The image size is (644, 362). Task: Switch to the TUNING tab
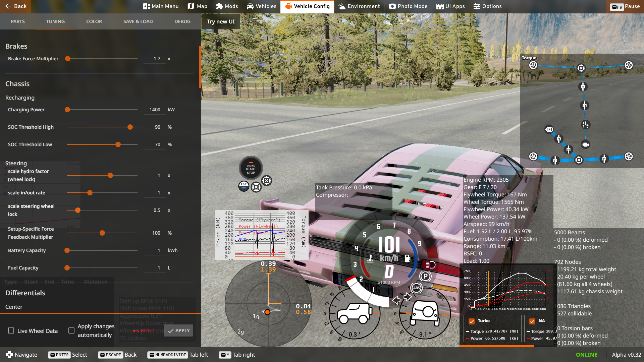[x=55, y=21]
